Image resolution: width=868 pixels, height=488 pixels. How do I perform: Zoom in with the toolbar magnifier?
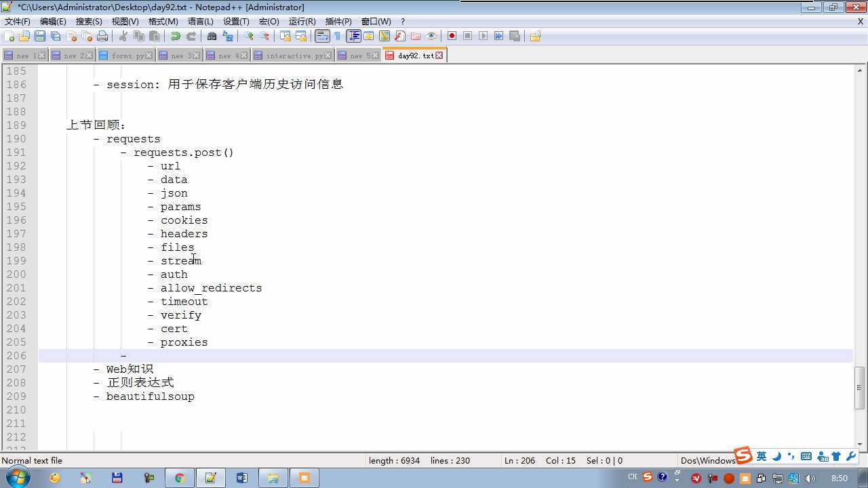point(249,36)
